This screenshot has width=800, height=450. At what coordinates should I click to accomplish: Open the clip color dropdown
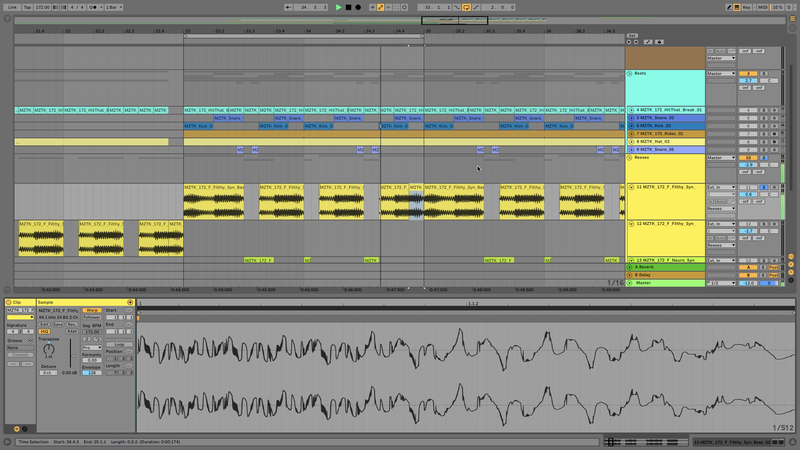[20, 317]
